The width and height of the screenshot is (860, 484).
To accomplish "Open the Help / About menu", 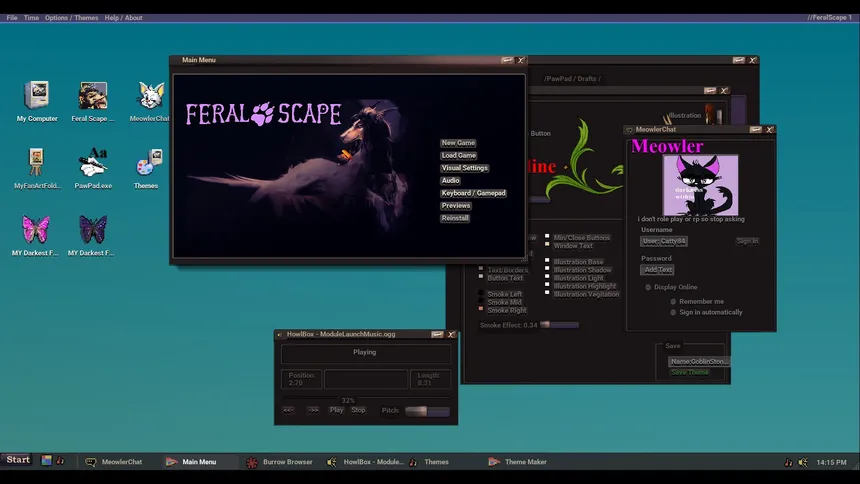I will click(x=123, y=18).
